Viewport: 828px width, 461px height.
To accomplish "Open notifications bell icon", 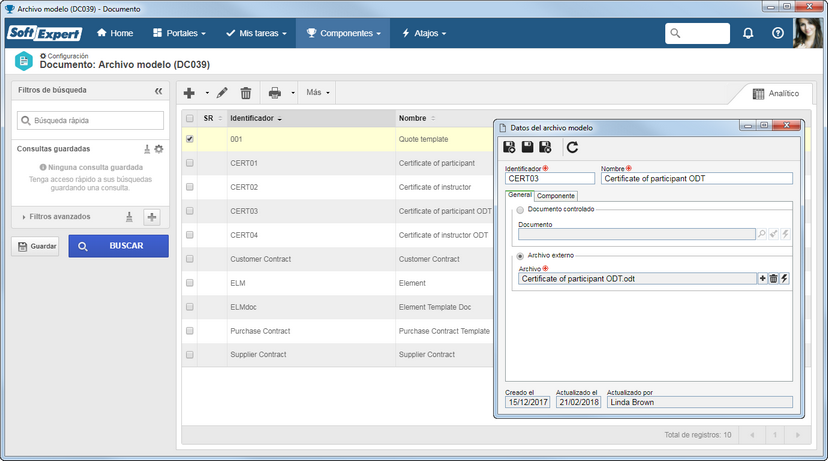I will pyautogui.click(x=748, y=33).
